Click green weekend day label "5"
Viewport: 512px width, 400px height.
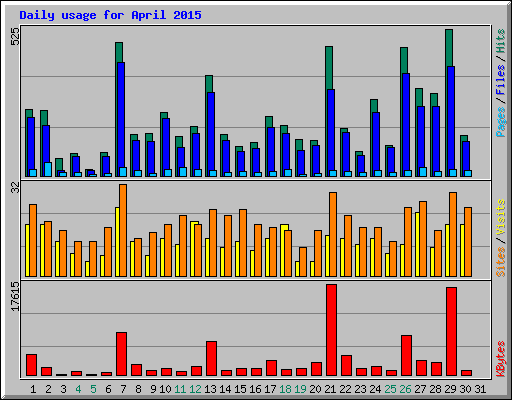click(x=93, y=389)
